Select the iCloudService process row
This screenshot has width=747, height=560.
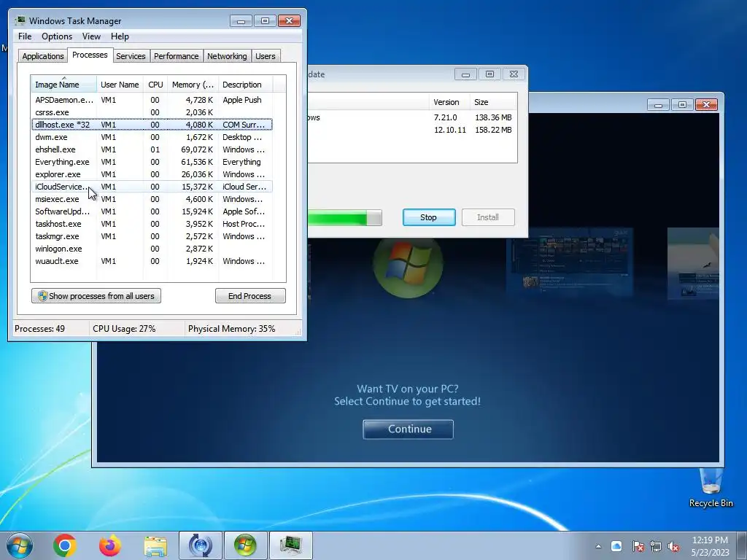(152, 187)
